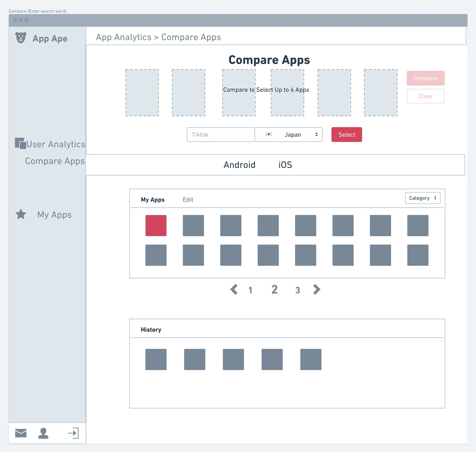Click the logout arrow icon
The image size is (476, 452).
[x=73, y=433]
